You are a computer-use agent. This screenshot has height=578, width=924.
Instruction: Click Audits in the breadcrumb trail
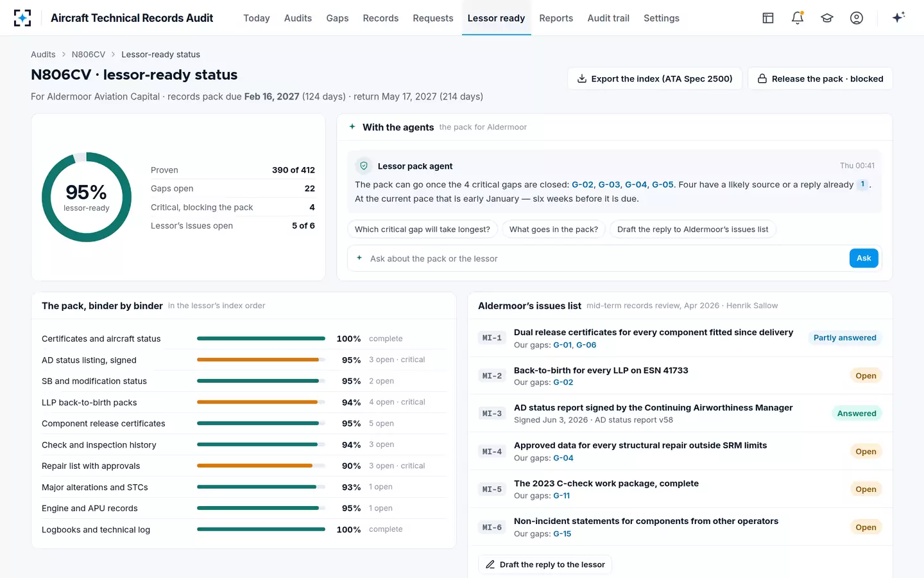point(43,55)
